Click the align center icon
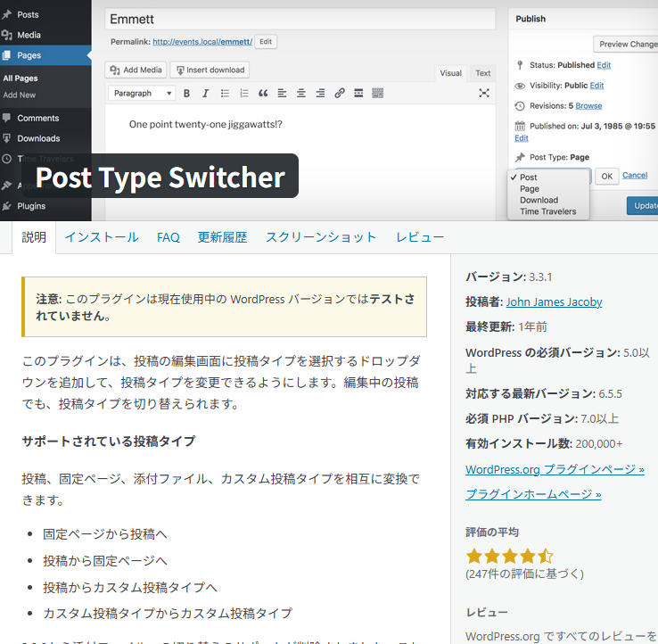The image size is (658, 644). coord(300,93)
